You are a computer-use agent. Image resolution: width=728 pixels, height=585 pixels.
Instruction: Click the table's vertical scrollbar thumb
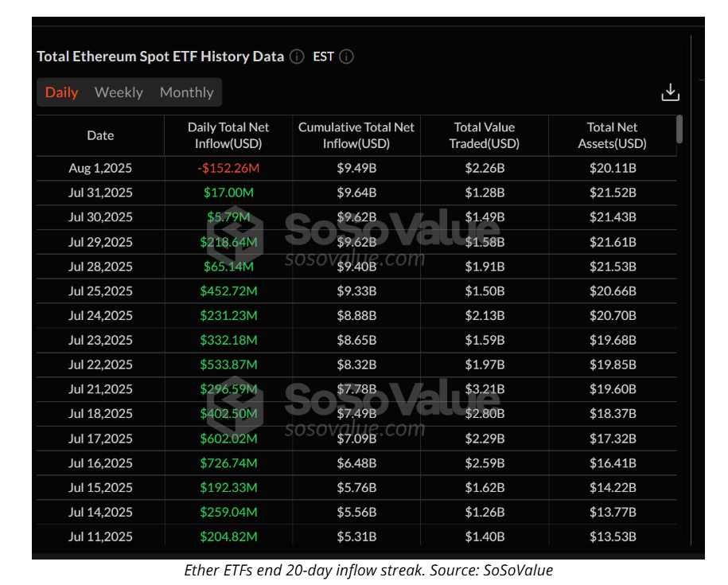coord(679,129)
